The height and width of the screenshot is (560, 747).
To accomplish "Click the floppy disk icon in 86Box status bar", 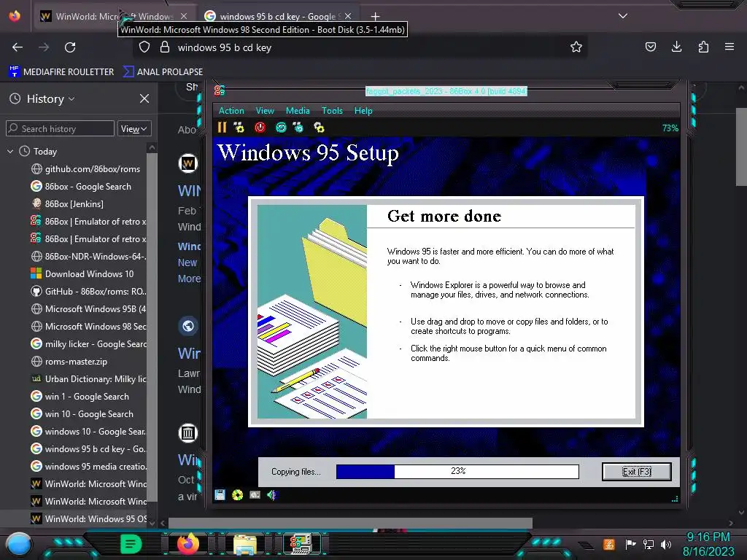I will point(220,495).
